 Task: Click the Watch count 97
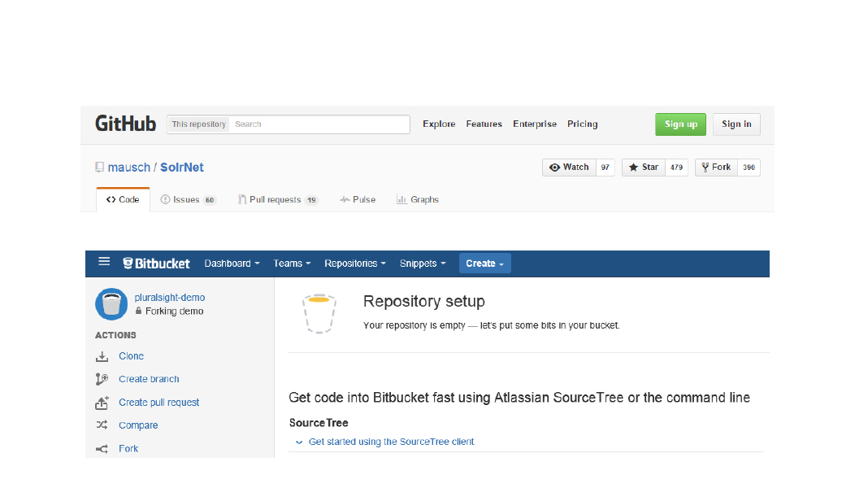coord(605,168)
